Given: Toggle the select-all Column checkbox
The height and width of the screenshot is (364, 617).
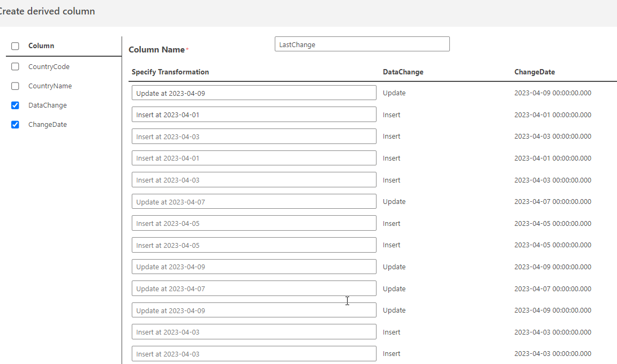Looking at the screenshot, I should pyautogui.click(x=15, y=46).
